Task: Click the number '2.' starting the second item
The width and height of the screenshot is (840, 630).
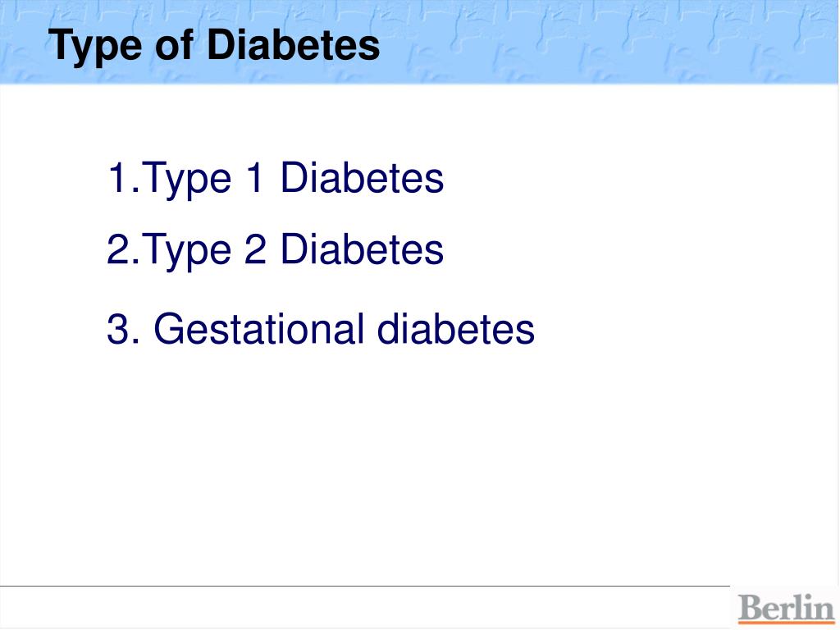Action: coord(123,249)
